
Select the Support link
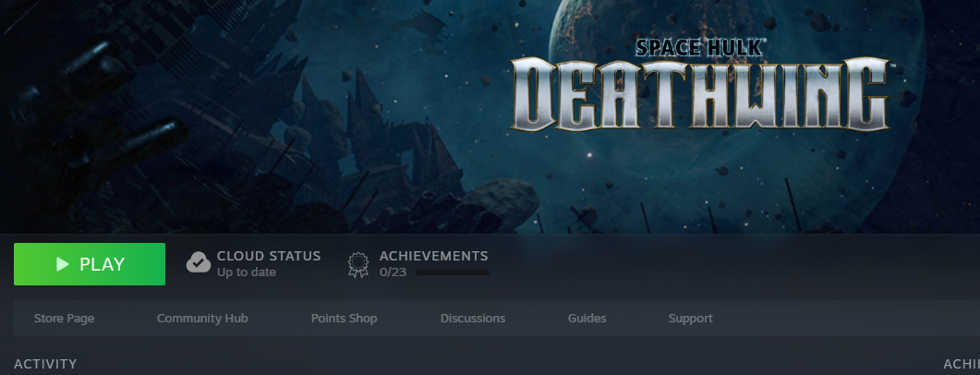[690, 319]
